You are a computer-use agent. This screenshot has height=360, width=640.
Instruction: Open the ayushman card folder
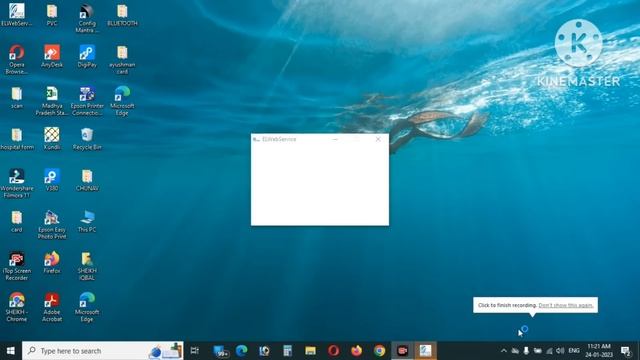[122, 60]
